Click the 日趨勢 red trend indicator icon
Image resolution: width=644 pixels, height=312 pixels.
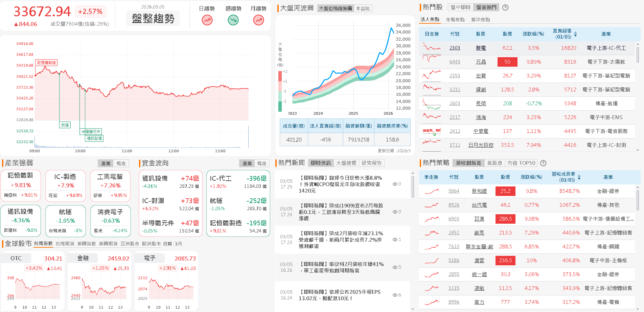(207, 20)
